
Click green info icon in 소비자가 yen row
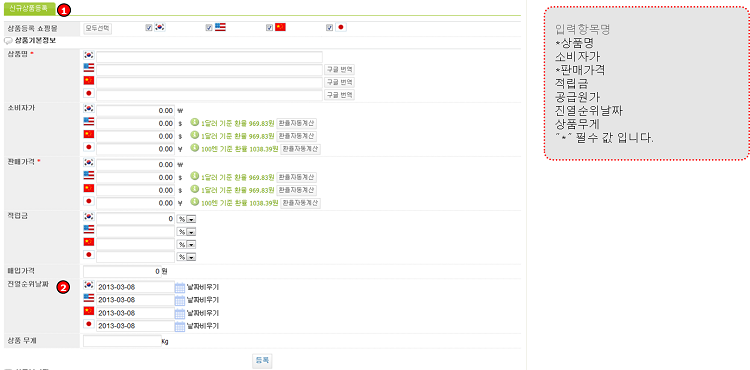(194, 148)
